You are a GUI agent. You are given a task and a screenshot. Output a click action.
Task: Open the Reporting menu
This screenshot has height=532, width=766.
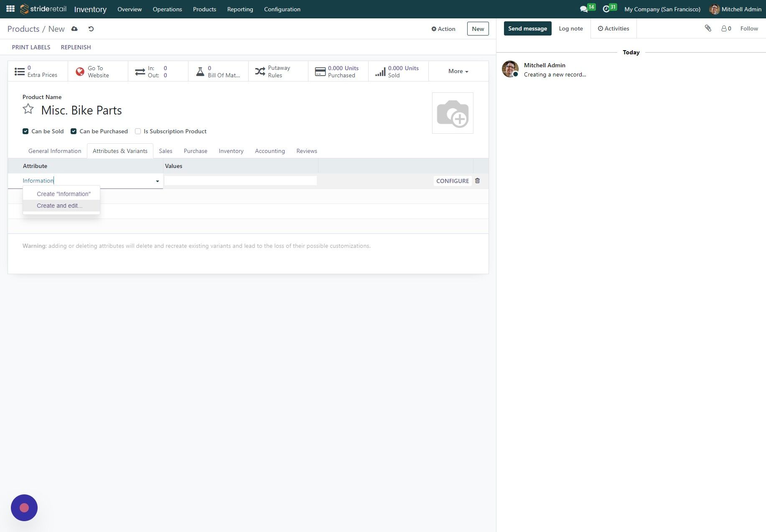tap(240, 9)
